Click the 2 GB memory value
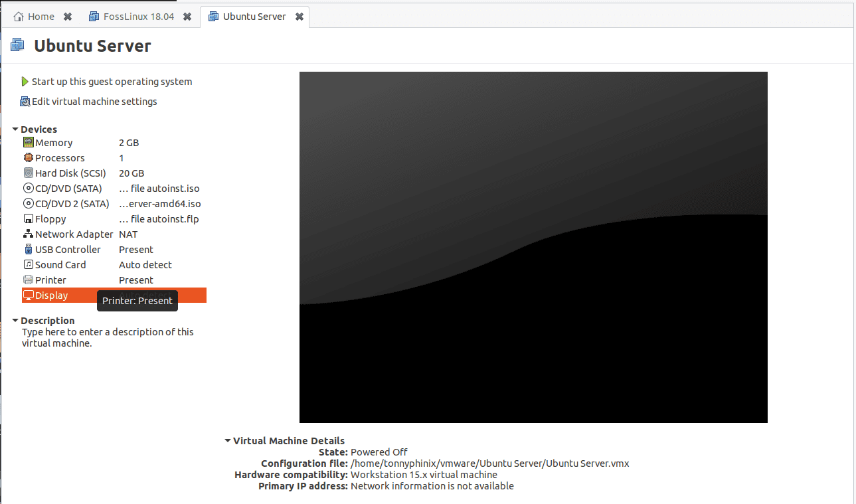856x504 pixels. [129, 143]
